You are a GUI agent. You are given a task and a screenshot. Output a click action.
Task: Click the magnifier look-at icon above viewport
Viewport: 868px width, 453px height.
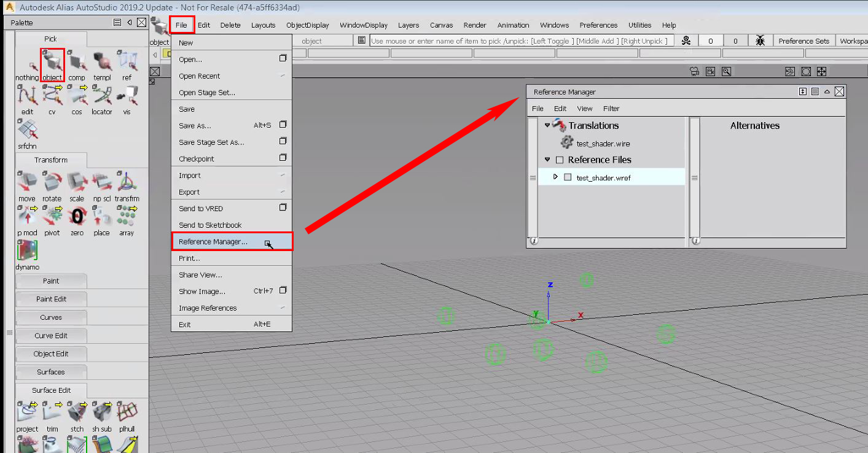pos(726,71)
